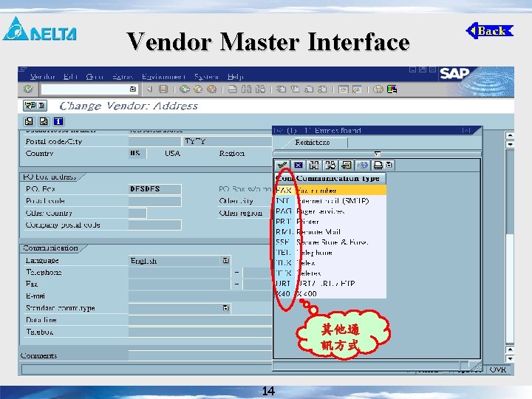This screenshot has height=399, width=532.
Task: Click the Last Page icon in toolbar
Action: click(322, 89)
